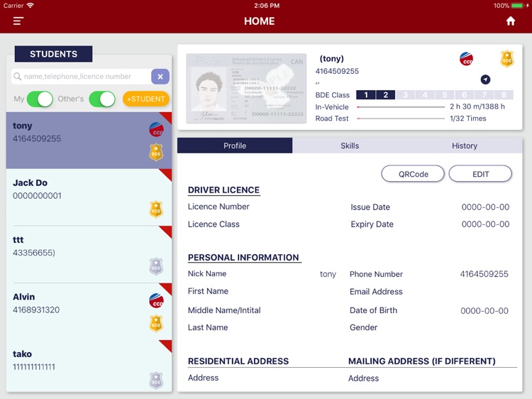Select BDE Class 8 box

[504, 94]
